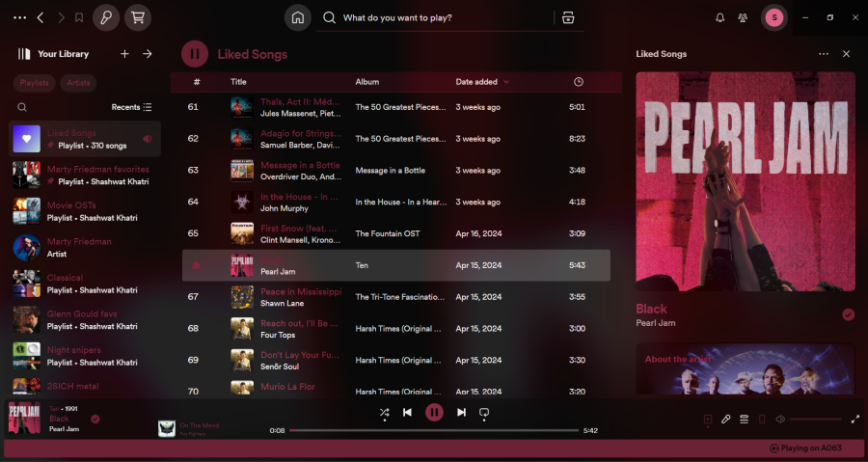
Task: Open About the artist card
Action: pyautogui.click(x=746, y=368)
